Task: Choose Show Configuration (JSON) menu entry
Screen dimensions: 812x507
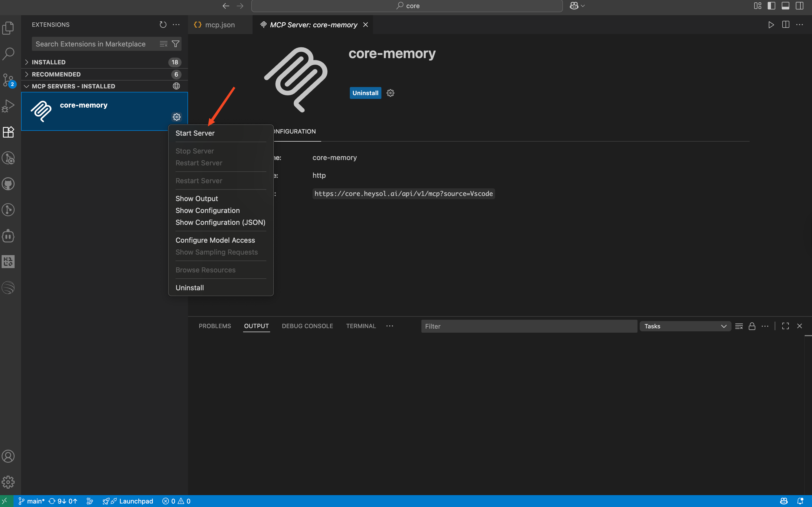Action: (x=220, y=222)
